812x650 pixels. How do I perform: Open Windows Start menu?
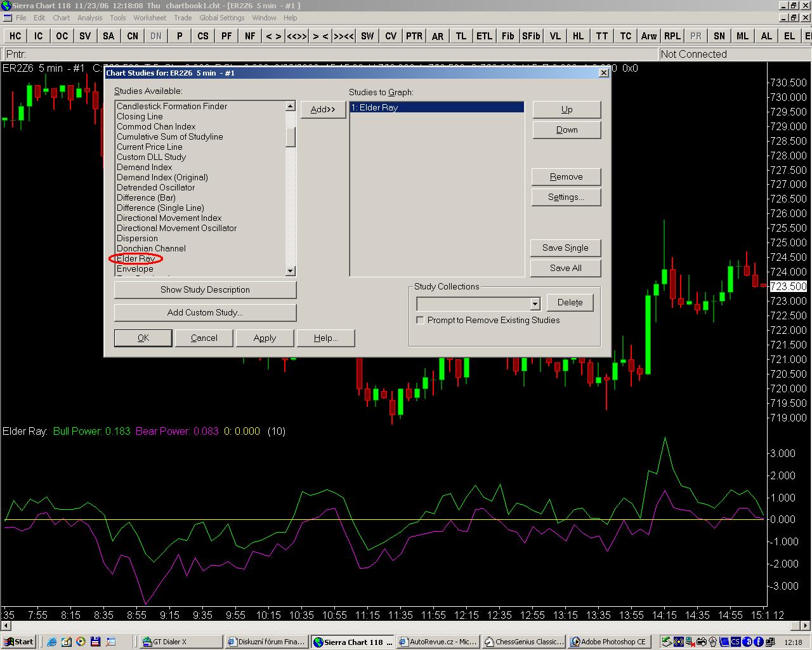click(x=18, y=642)
